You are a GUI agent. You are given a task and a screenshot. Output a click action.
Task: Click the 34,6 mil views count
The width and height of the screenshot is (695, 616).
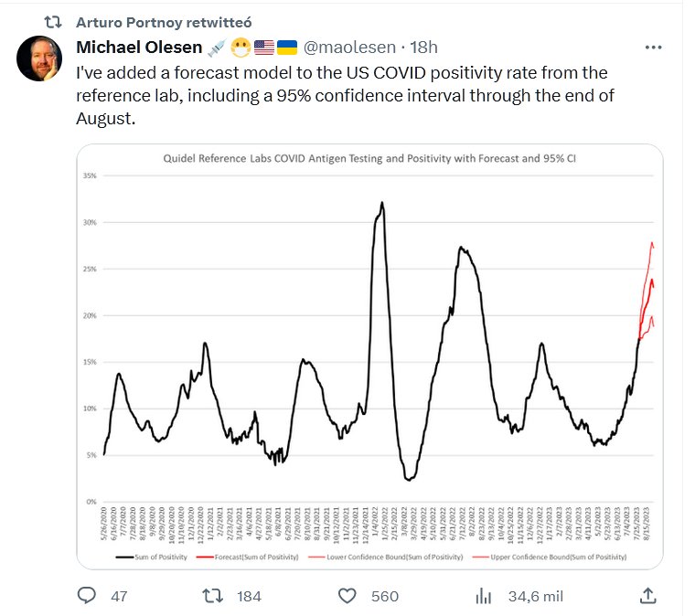pos(535,596)
